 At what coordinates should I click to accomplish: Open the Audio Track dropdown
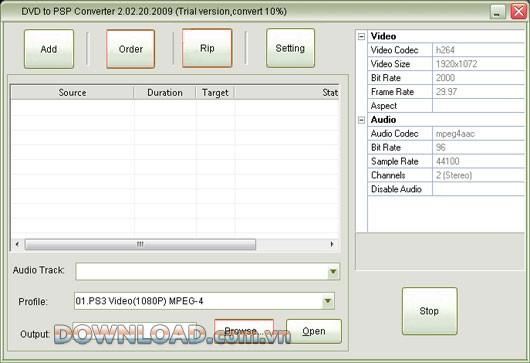pyautogui.click(x=333, y=271)
